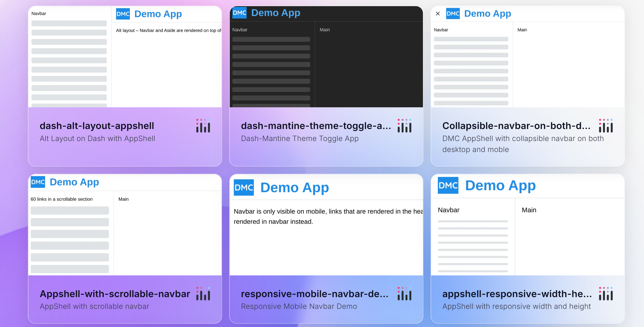644x327 pixels.
Task: Click 'Responsive Mobile Navbar Demo' description text
Action: tap(299, 306)
